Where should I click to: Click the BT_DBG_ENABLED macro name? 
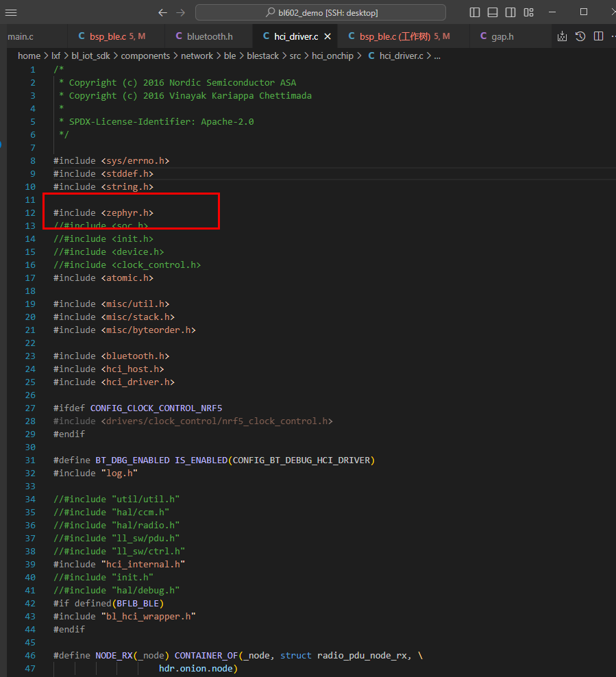pyautogui.click(x=132, y=460)
